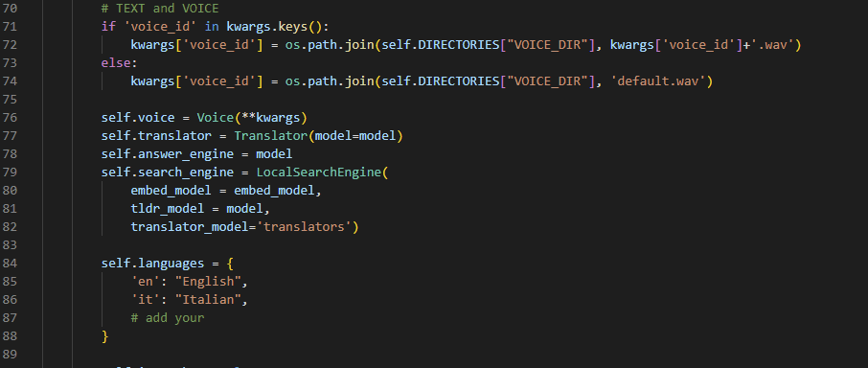Click the 'translators' string on line 82

pyautogui.click(x=304, y=227)
